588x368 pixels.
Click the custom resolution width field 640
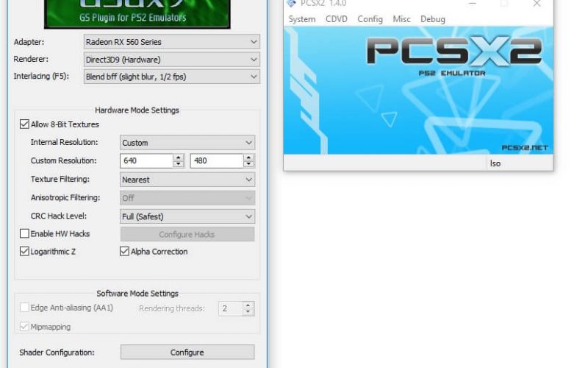pyautogui.click(x=146, y=160)
